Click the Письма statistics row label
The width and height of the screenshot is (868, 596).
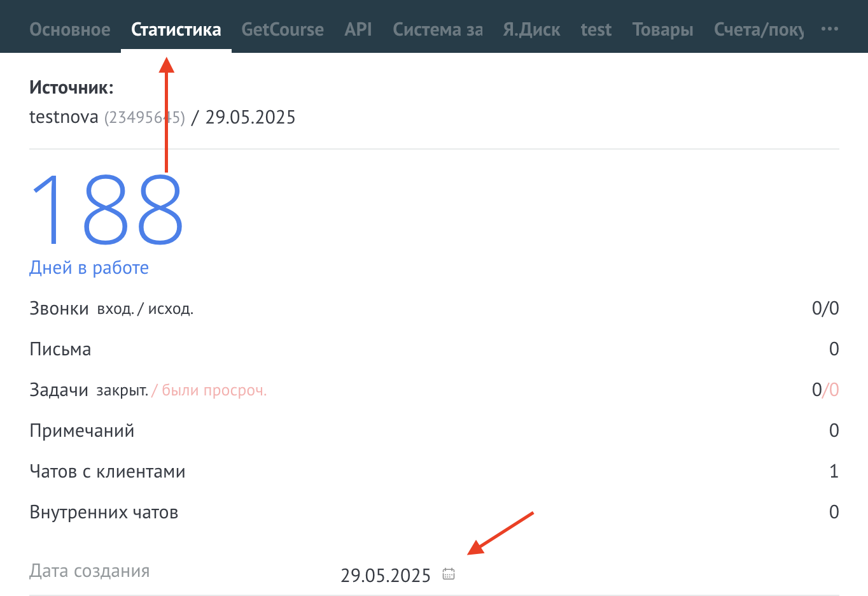pos(60,349)
